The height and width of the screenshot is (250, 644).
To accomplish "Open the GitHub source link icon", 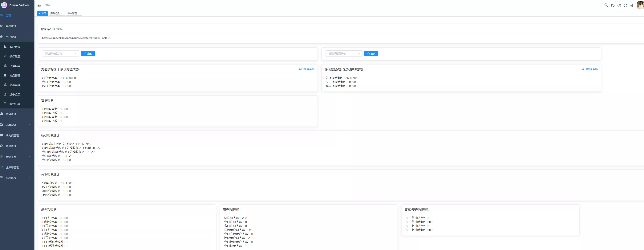I will tap(613, 5).
